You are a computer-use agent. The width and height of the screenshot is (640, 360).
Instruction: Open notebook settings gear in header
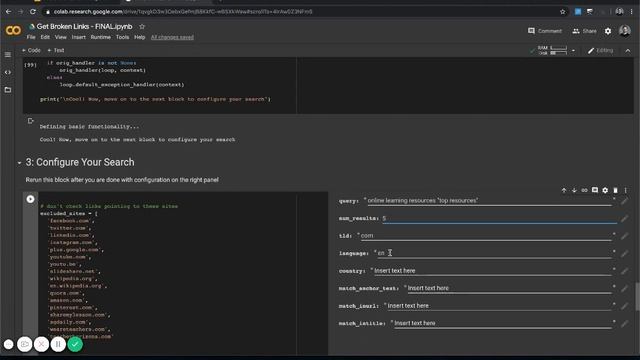point(608,31)
